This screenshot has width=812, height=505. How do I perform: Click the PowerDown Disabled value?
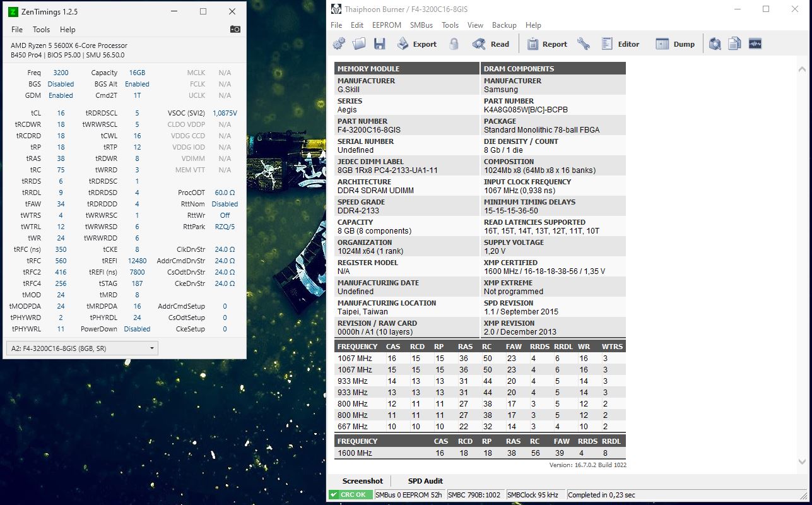[137, 329]
